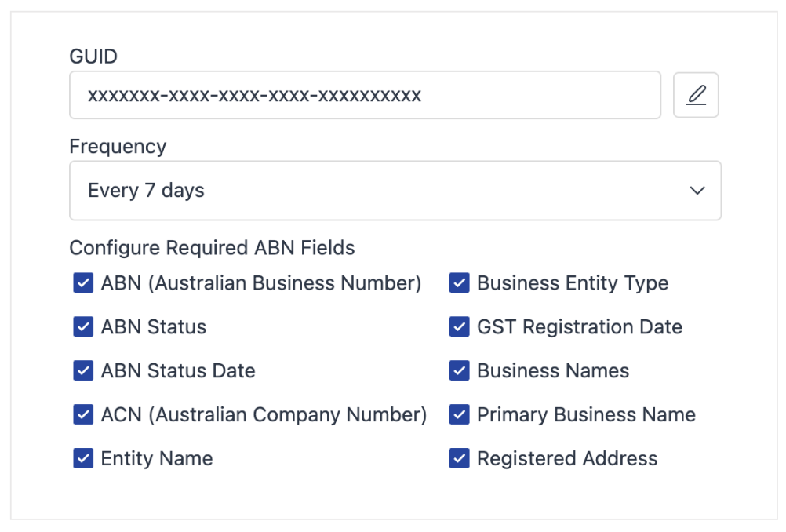786x532 pixels.
Task: Toggle the Business Names checkbox
Action: click(x=460, y=371)
